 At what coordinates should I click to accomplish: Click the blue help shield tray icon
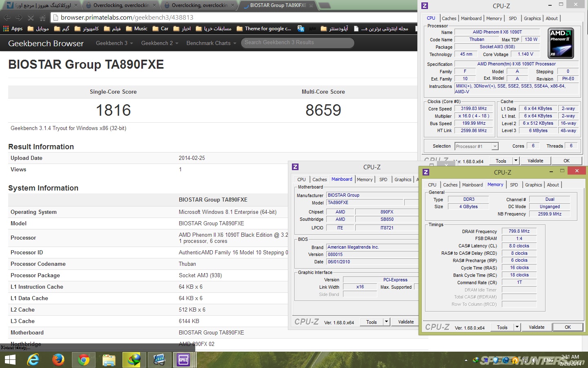point(496,360)
